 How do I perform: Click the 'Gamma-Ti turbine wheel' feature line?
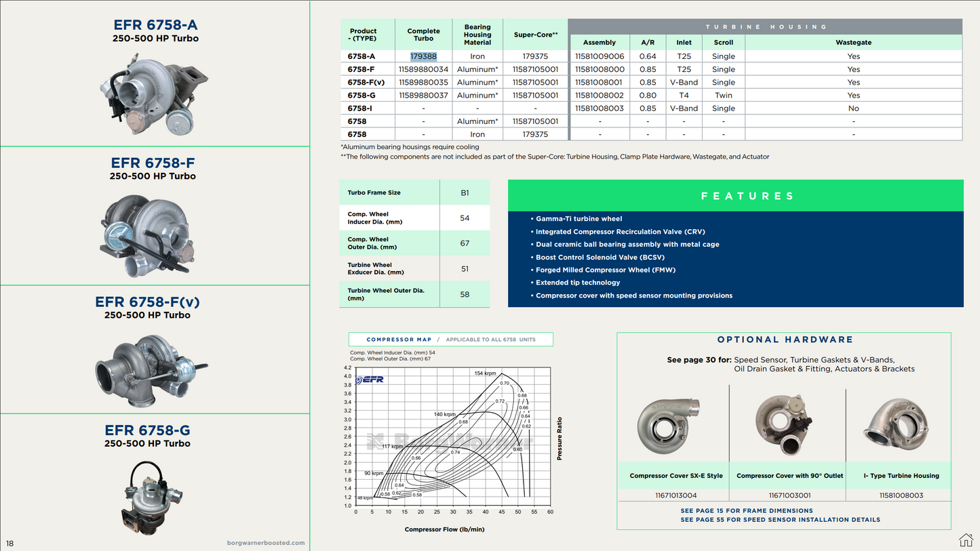coord(579,219)
